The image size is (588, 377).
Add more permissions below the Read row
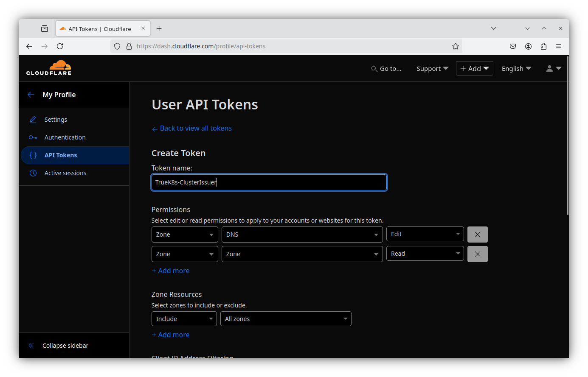click(x=171, y=271)
